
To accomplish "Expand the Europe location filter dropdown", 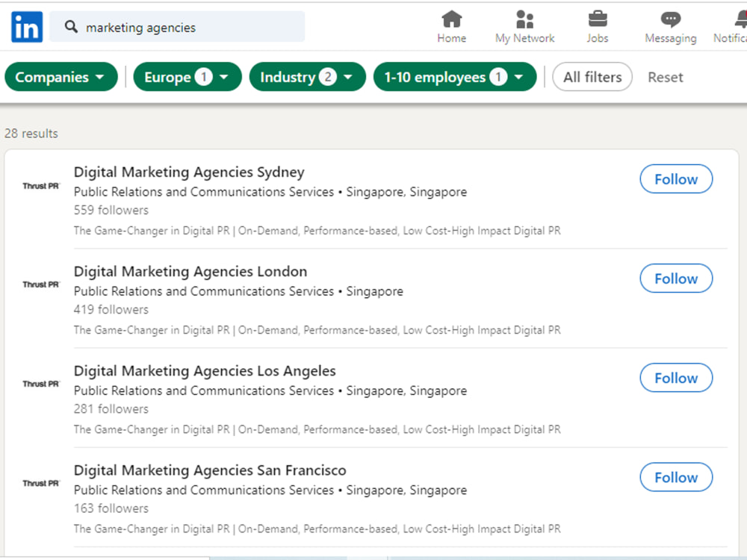I will click(187, 77).
